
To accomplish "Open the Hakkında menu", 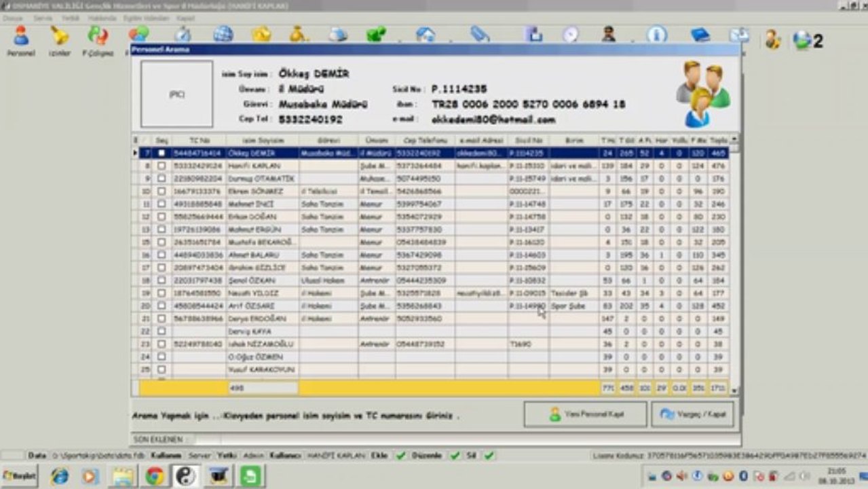I will coord(102,18).
